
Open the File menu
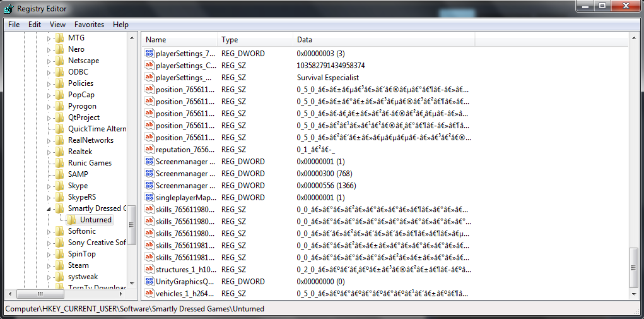(x=14, y=25)
